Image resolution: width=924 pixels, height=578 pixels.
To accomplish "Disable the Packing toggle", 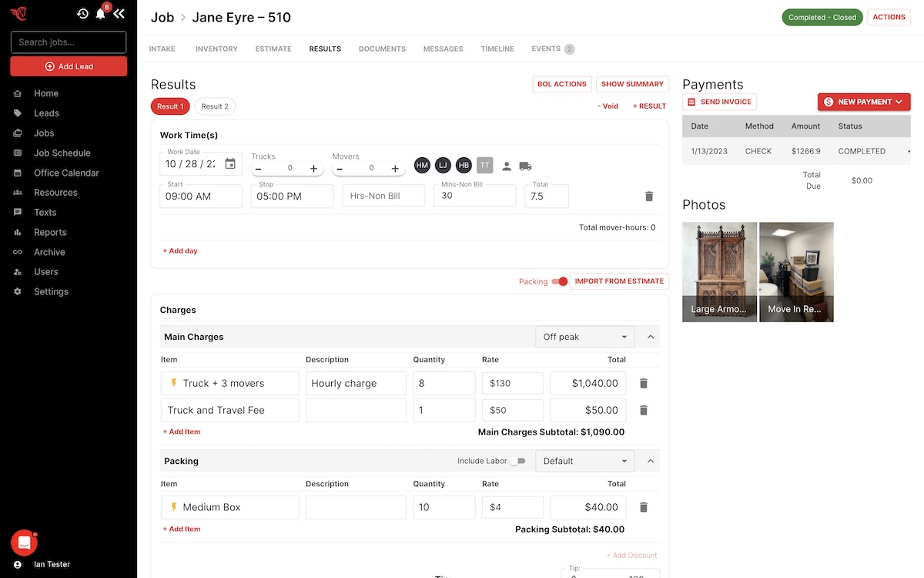I will pyautogui.click(x=560, y=282).
